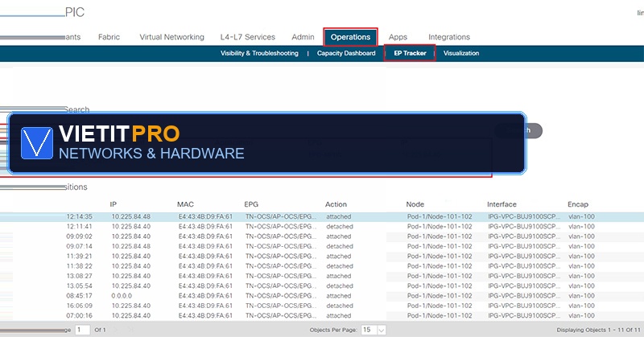Click IP 10.225.84.48 in the 09:07:14 row
Image resolution: width=644 pixels, height=337 pixels.
pyautogui.click(x=131, y=246)
